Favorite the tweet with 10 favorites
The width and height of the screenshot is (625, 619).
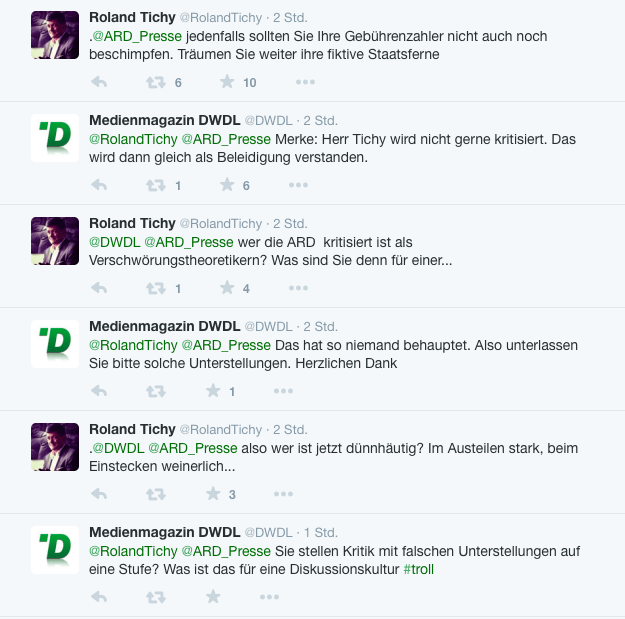click(x=227, y=82)
